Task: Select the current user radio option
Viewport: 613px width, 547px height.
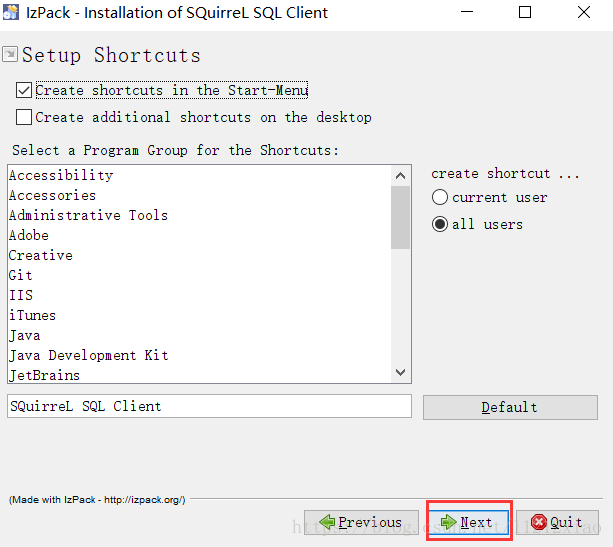Action: 440,197
